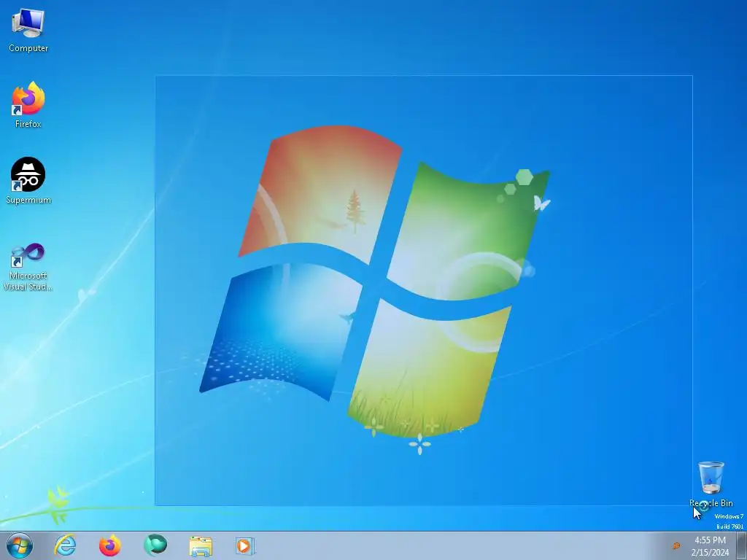Open the Start menu orb
The image size is (747, 560).
20,545
